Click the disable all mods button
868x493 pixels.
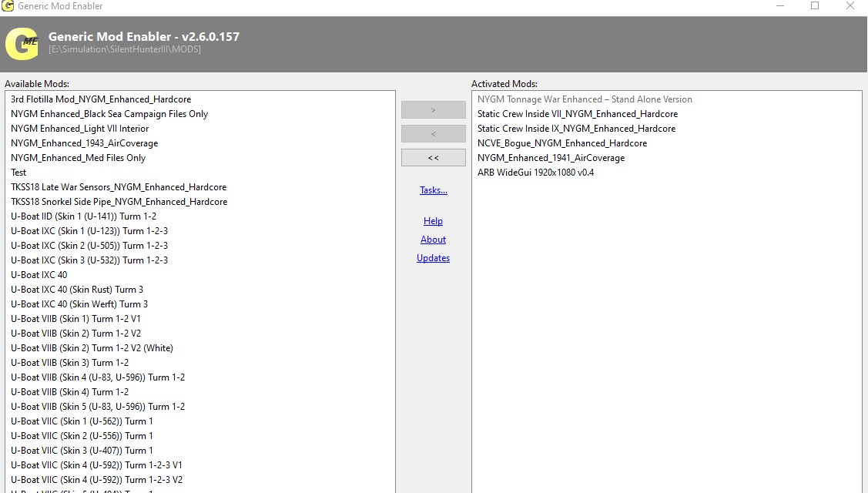[x=433, y=157]
